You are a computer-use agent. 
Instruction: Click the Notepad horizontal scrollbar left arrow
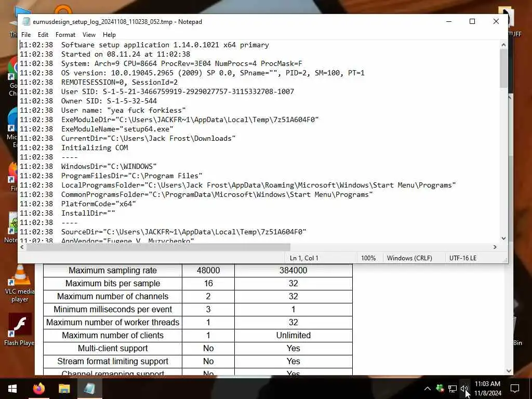[22, 247]
